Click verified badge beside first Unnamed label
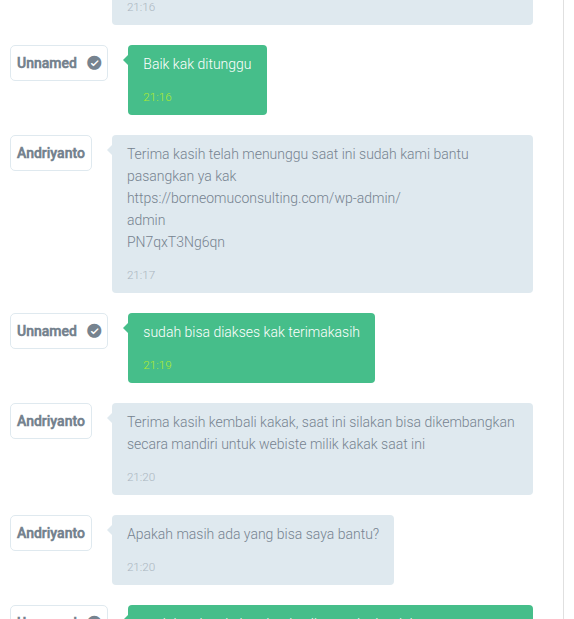This screenshot has height=619, width=574. 94,63
